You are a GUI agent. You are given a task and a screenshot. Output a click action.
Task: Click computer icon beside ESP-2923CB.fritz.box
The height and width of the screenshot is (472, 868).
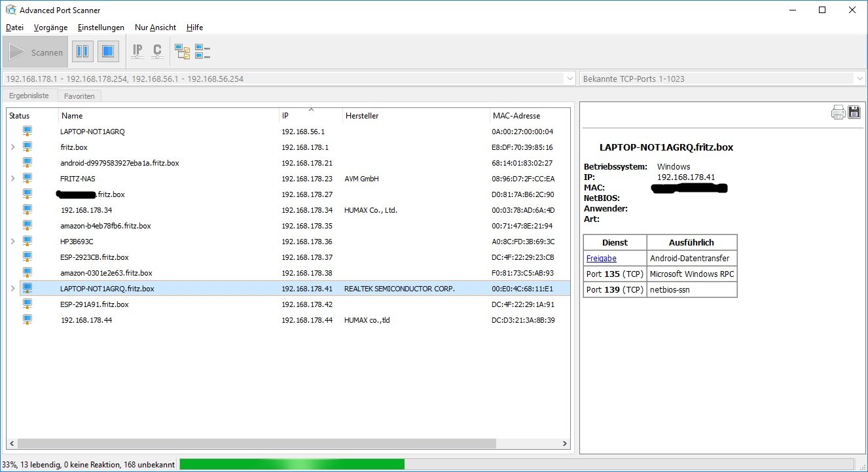pyautogui.click(x=27, y=257)
